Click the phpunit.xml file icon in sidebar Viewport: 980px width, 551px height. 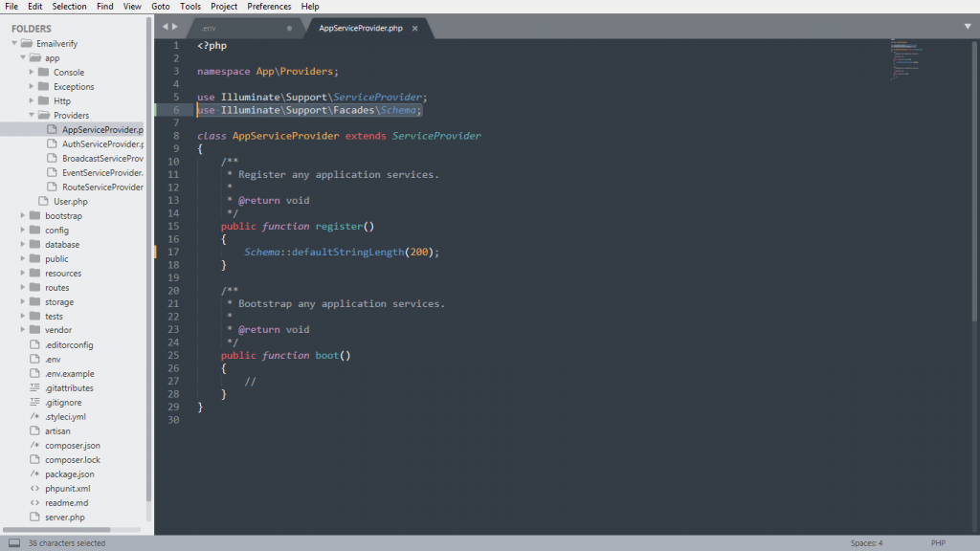click(34, 489)
